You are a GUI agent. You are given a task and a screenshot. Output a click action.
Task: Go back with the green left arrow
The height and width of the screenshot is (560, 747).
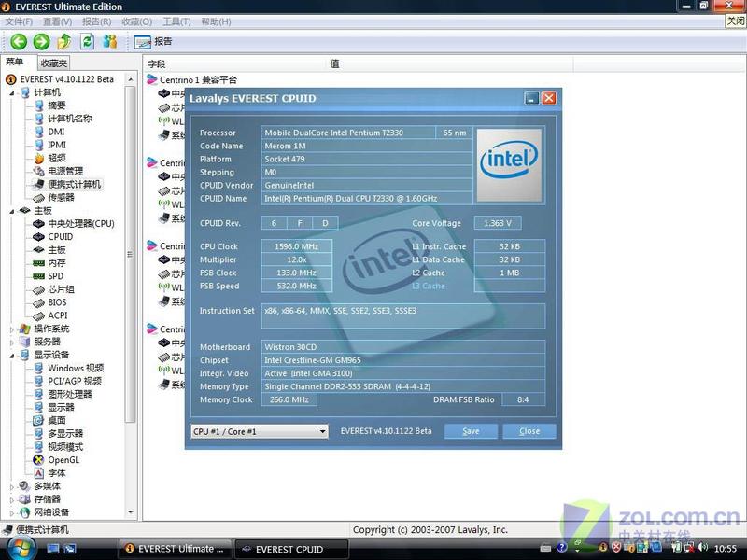(x=19, y=42)
